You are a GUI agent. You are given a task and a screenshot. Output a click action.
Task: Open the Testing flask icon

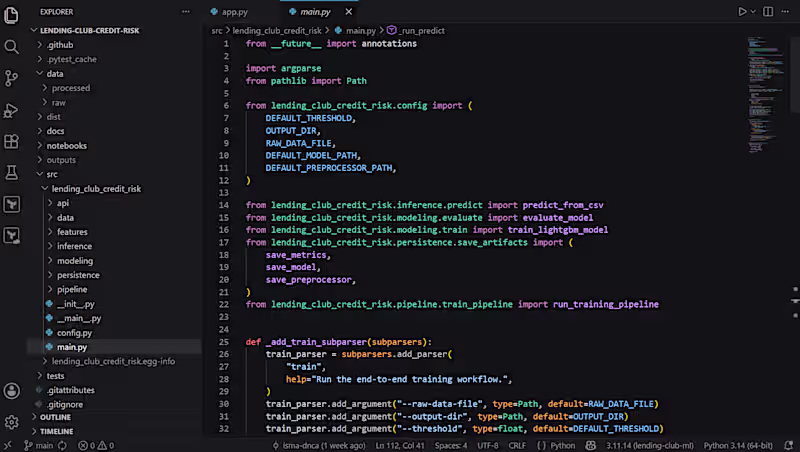tap(11, 173)
